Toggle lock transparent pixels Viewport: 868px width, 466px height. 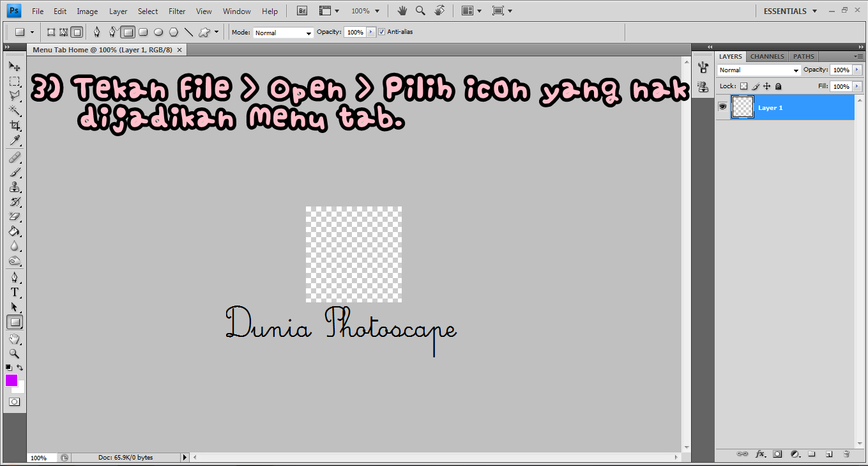[x=743, y=86]
